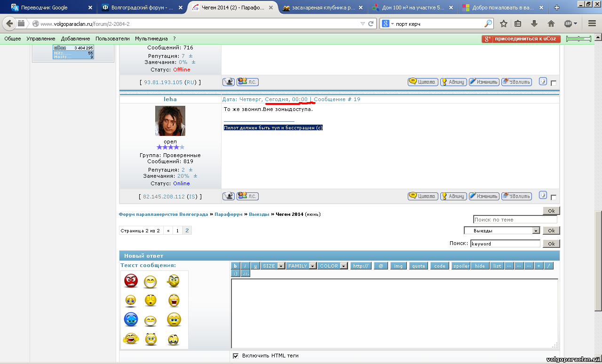Tick the checkbox on leha's post

553,198
